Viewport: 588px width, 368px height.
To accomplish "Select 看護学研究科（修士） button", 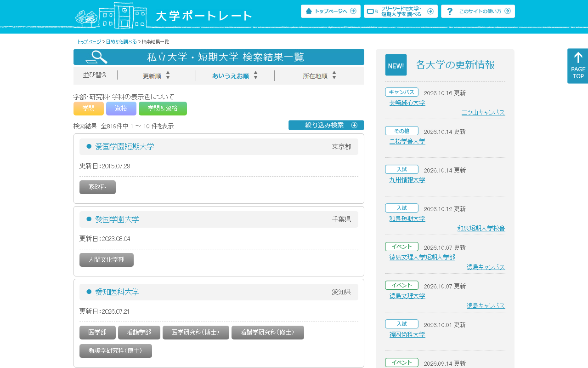I will pyautogui.click(x=268, y=333).
